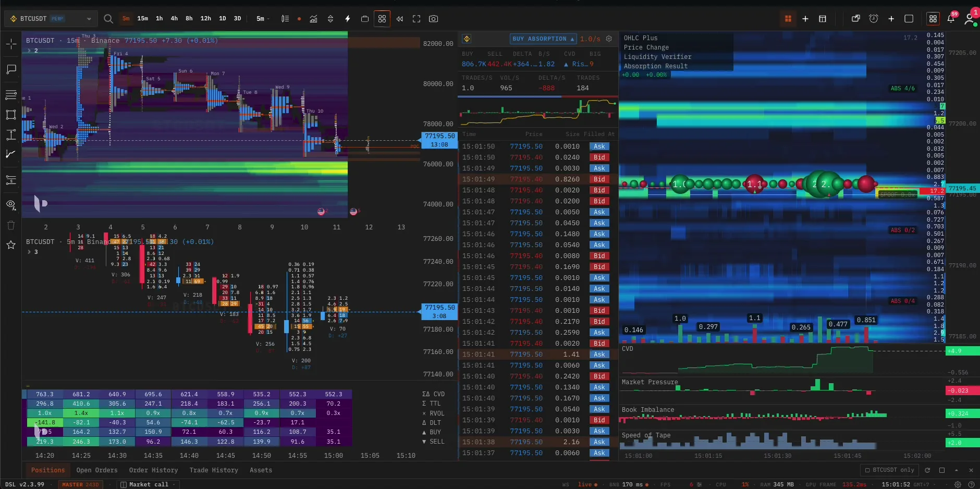Collapse the bottom panel with the up arrow
980x489 pixels.
point(957,470)
